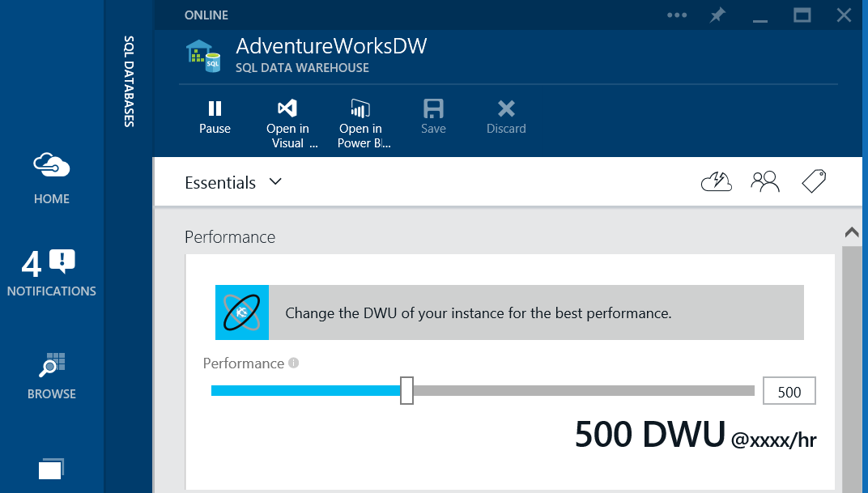Click the ONLINE status text
The width and height of the screenshot is (868, 493).
[x=206, y=15]
